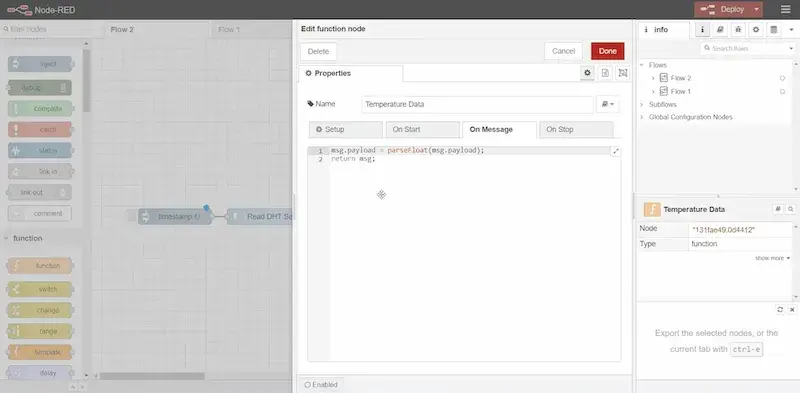Open the Properties tab
The image size is (800, 393).
click(351, 73)
